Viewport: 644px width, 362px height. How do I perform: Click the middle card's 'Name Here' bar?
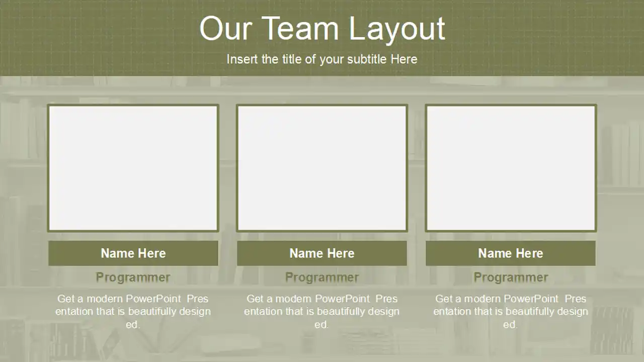pyautogui.click(x=322, y=253)
